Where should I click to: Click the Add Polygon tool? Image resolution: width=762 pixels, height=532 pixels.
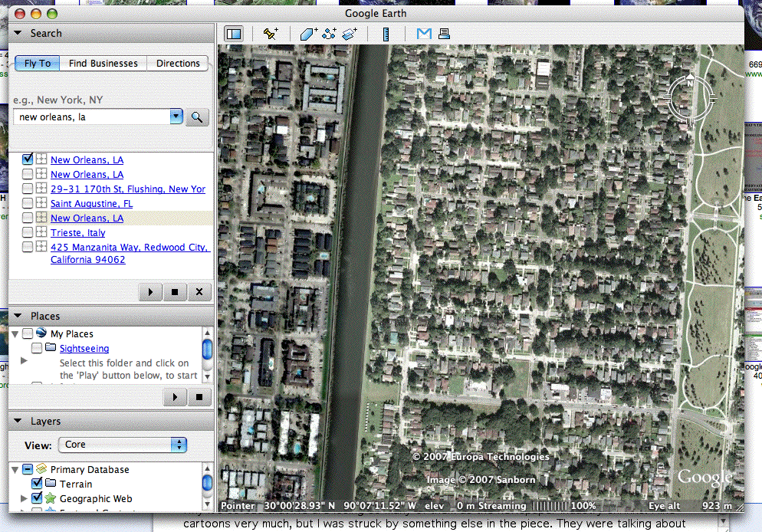[x=308, y=34]
